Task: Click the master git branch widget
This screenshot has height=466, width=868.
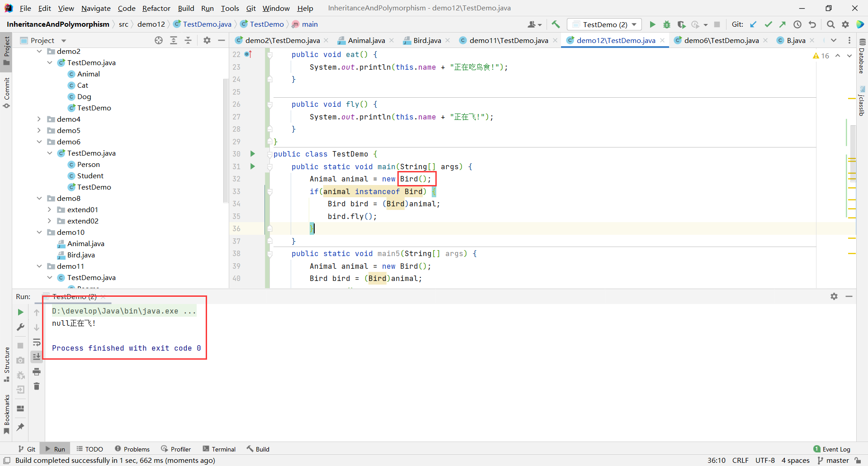Action: [834, 460]
